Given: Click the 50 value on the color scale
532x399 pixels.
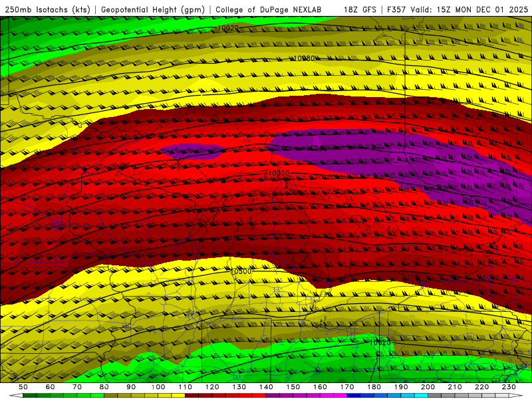Looking at the screenshot, I should tap(23, 387).
